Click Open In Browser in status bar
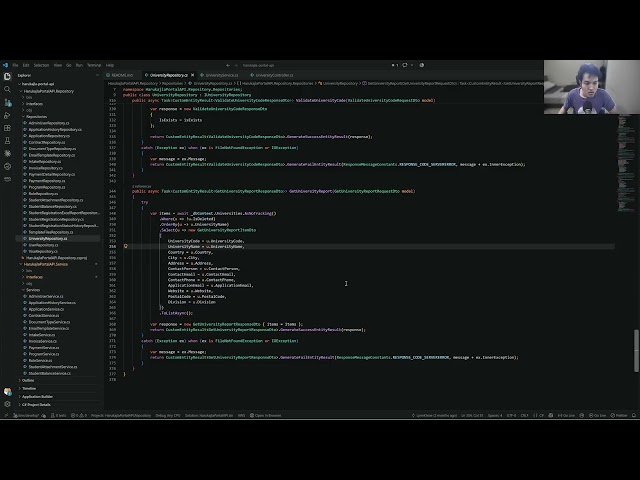Screen dimensions: 640x480 [x=265, y=416]
